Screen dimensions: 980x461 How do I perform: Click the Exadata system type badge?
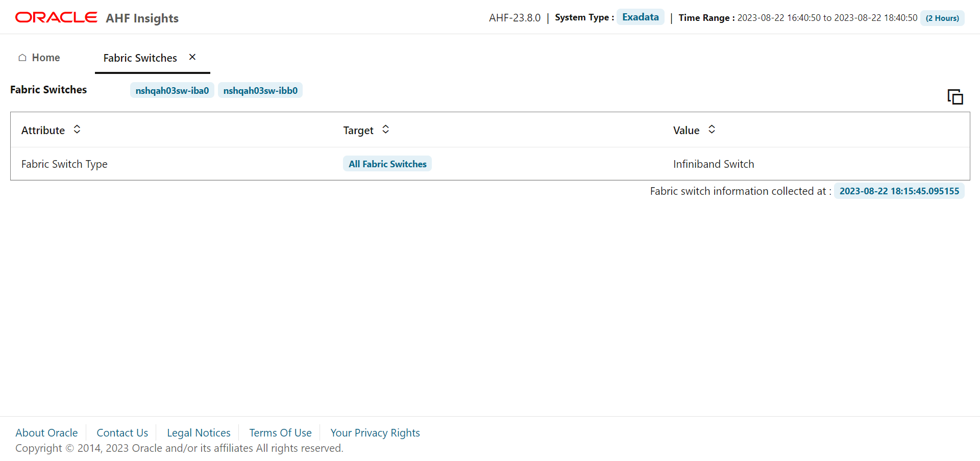click(641, 17)
